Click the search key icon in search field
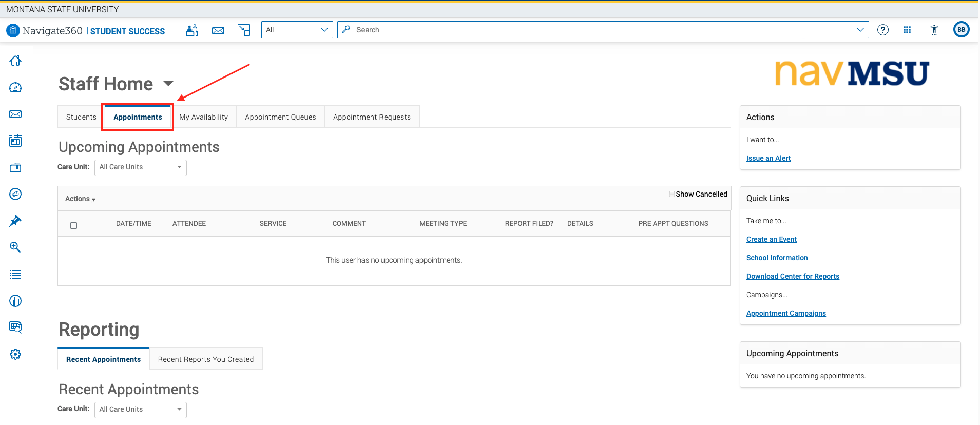This screenshot has width=980, height=425. (x=347, y=30)
